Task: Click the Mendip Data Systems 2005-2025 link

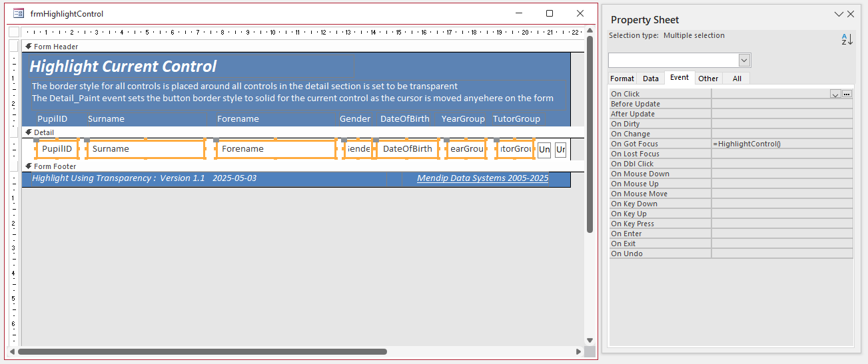Action: [x=482, y=178]
